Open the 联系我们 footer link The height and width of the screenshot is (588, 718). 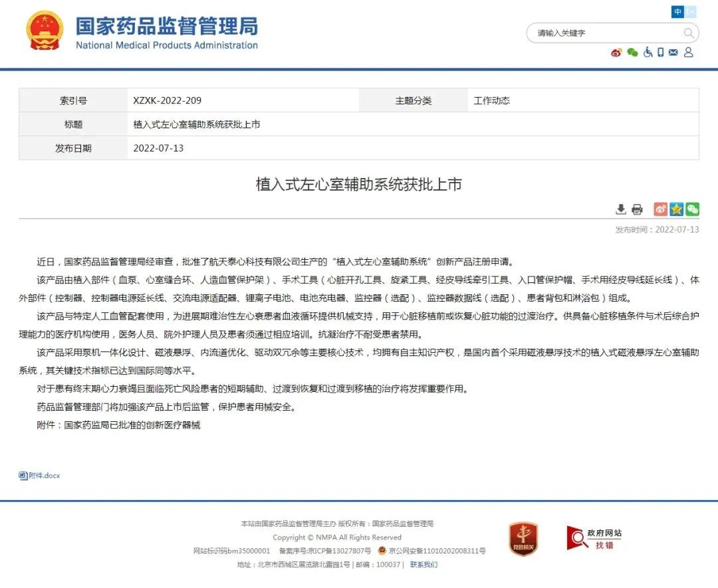[423, 565]
